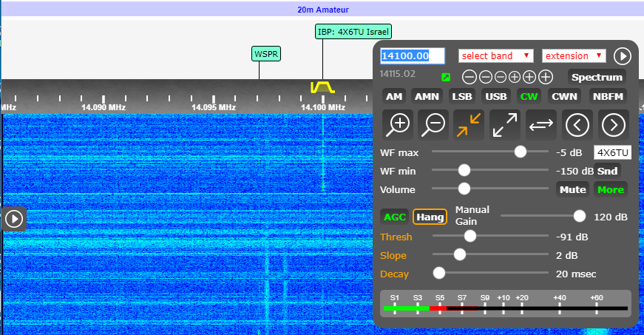Click the Spectrum button
644x335 pixels.
(x=597, y=77)
